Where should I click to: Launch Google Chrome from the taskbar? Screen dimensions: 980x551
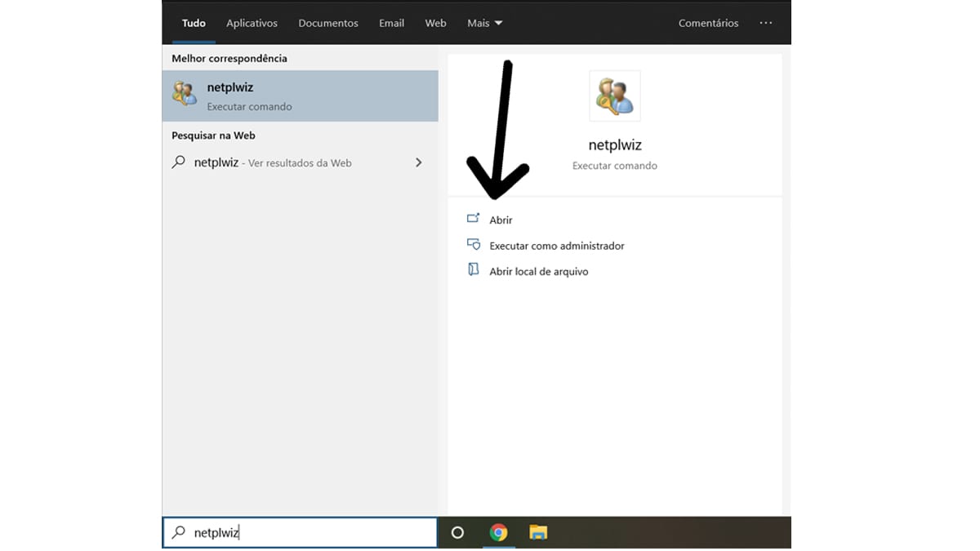click(x=498, y=532)
